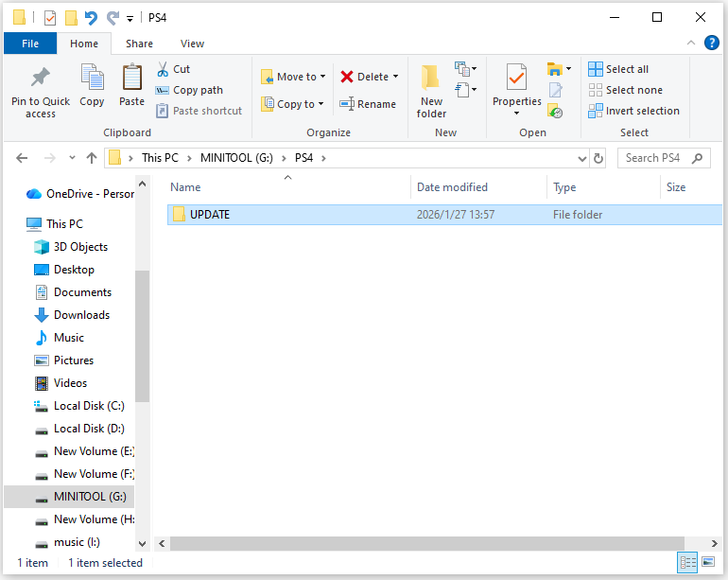The image size is (728, 580).
Task: Switch to the Share tab
Action: (x=139, y=44)
